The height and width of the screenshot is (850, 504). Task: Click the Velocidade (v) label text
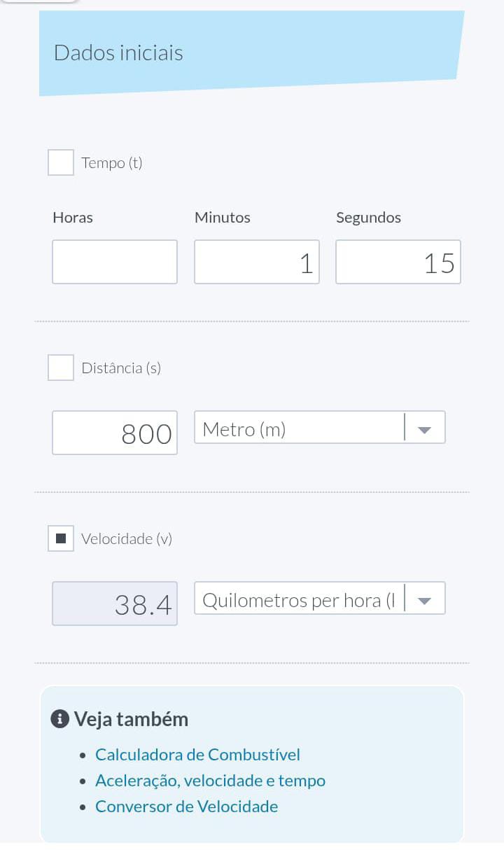click(x=127, y=539)
